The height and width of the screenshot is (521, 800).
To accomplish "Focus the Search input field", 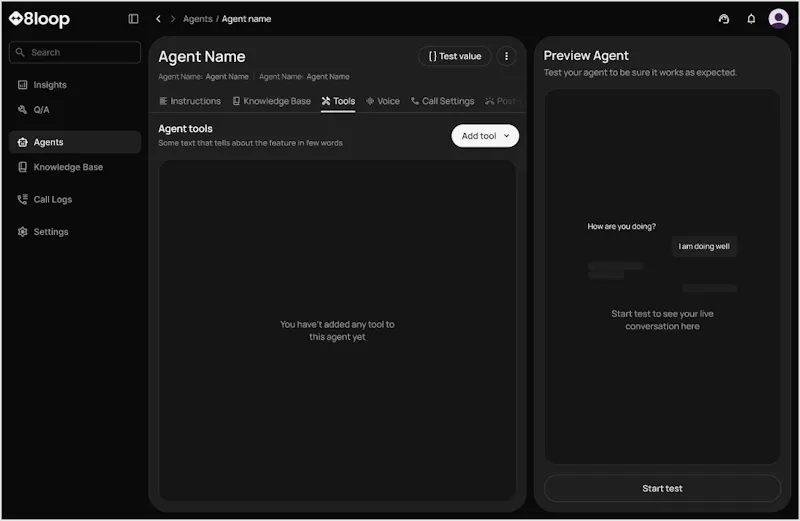I will pos(75,52).
